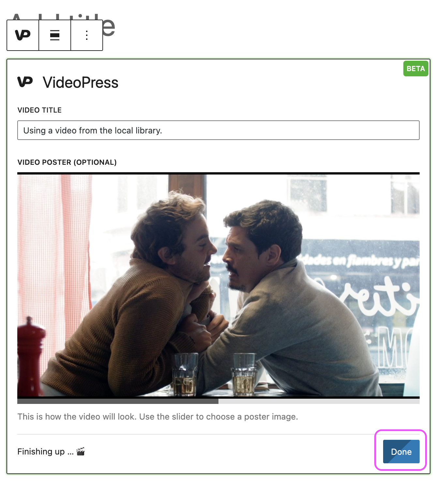Click the clapperboard emoji after "Finishing up"
448x492 pixels.
pyautogui.click(x=82, y=452)
